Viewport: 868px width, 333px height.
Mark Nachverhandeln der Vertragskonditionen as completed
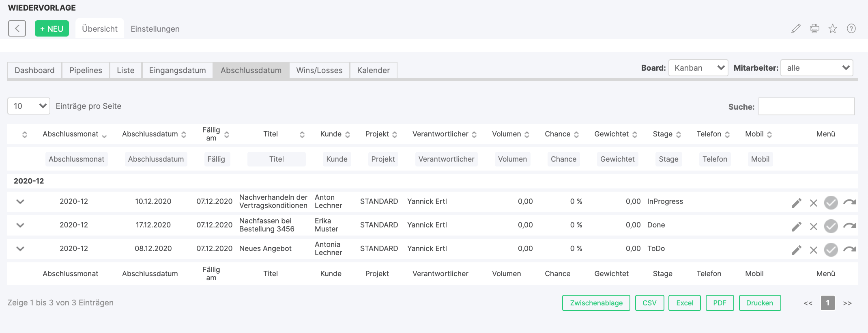click(831, 202)
